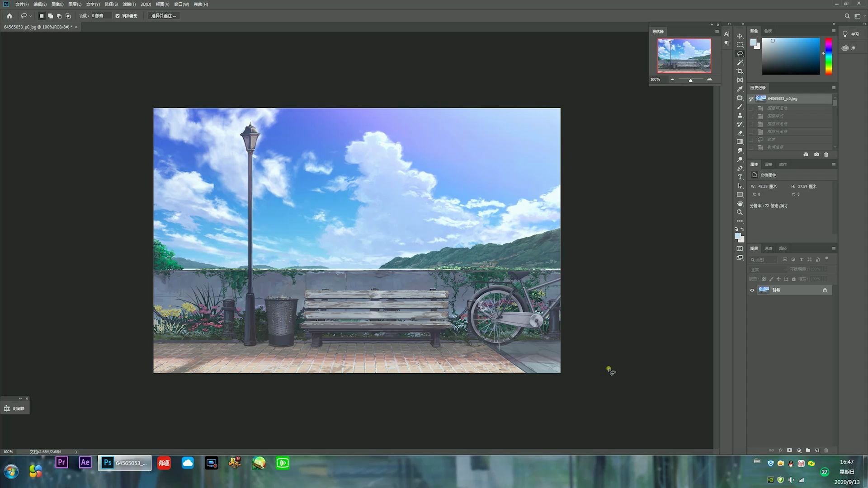This screenshot has height=488, width=868.
Task: Open the Color panel options menu
Action: pyautogui.click(x=834, y=31)
